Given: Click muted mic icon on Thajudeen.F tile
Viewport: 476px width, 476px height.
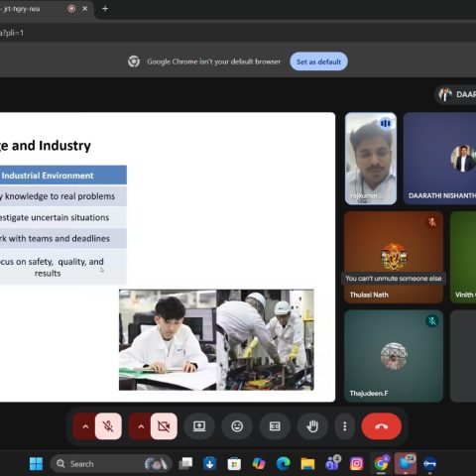Looking at the screenshot, I should pyautogui.click(x=432, y=320).
